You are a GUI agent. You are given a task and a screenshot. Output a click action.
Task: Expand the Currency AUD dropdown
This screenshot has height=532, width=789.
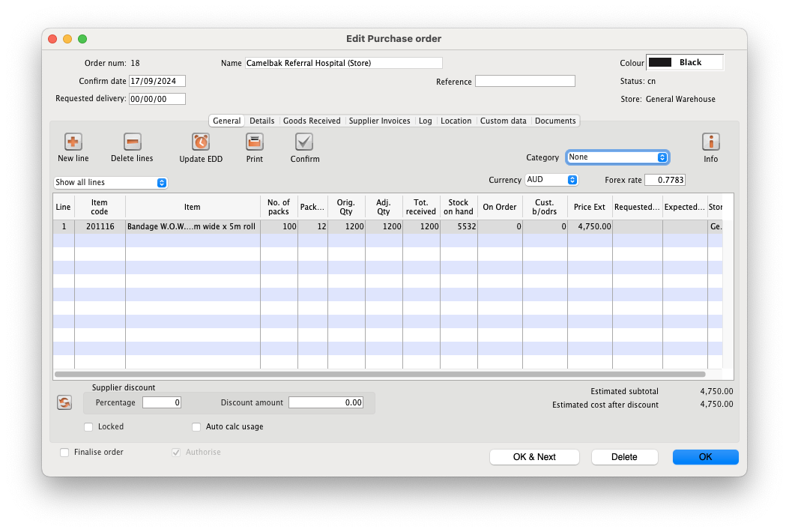(x=551, y=180)
